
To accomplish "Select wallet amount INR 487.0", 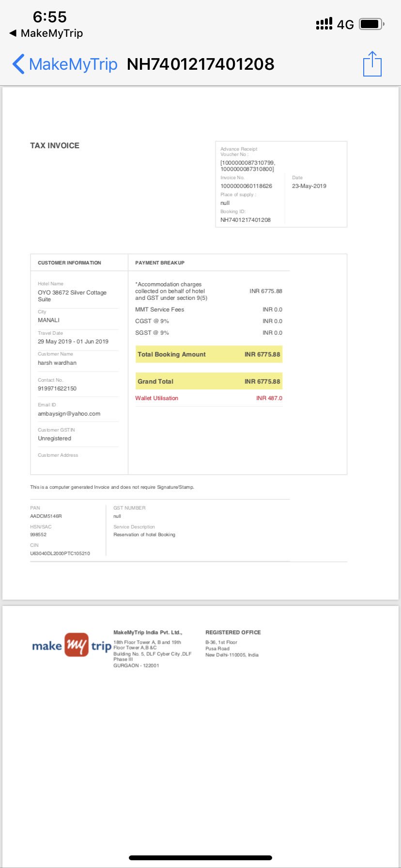I will 269,398.
